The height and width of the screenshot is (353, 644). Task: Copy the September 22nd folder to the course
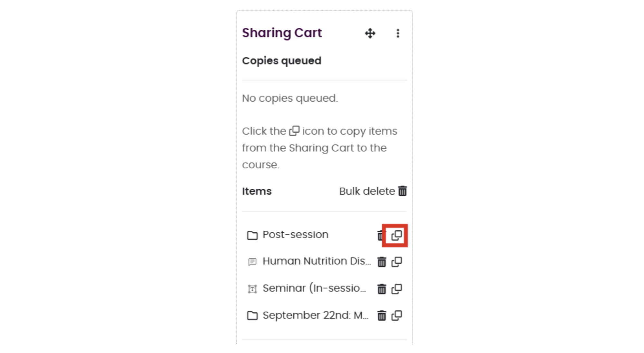coord(397,315)
